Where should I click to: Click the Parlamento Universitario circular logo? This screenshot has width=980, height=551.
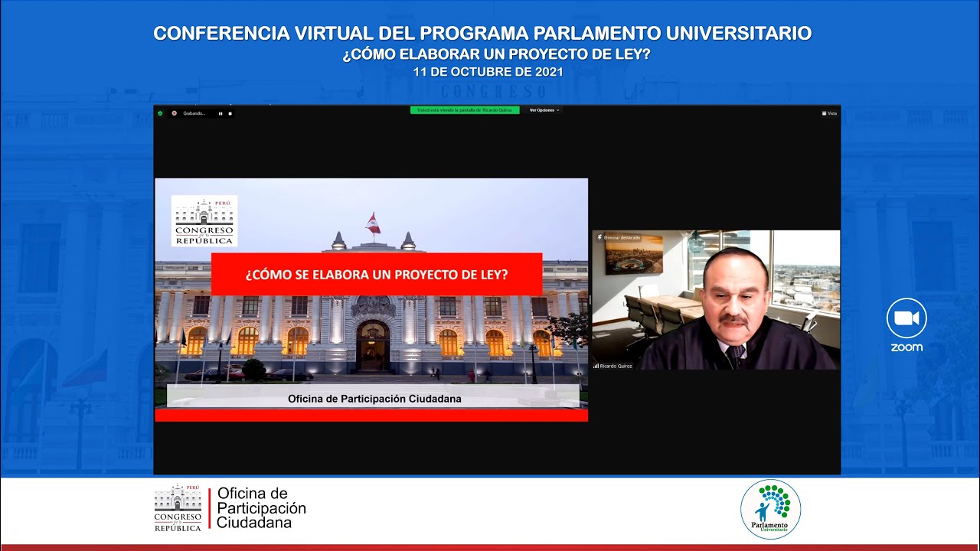tap(770, 510)
